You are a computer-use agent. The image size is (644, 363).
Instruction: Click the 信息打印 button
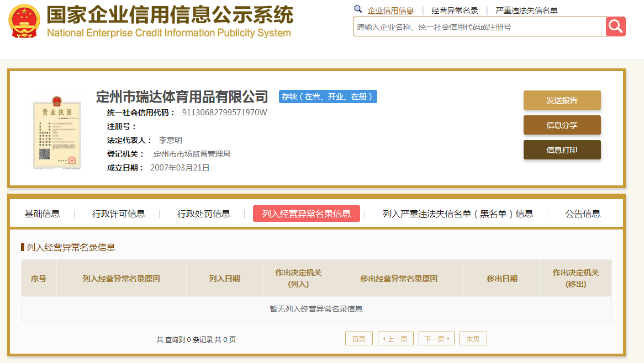[x=562, y=150]
